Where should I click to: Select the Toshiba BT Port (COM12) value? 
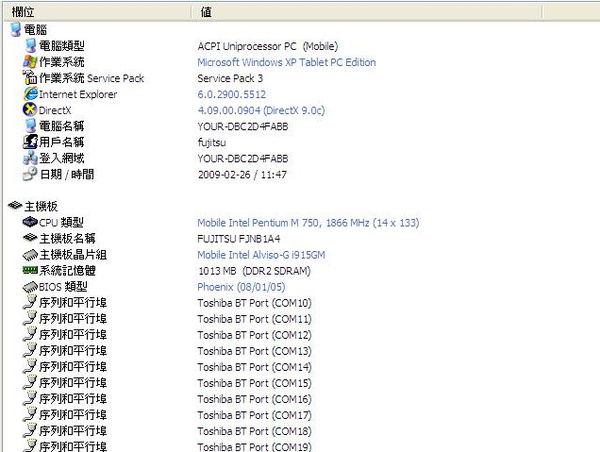[x=254, y=335]
